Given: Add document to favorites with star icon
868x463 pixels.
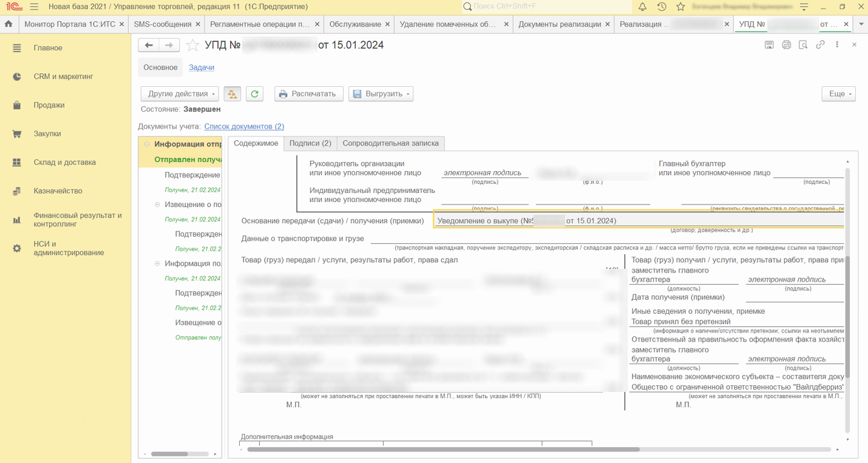Looking at the screenshot, I should [192, 46].
